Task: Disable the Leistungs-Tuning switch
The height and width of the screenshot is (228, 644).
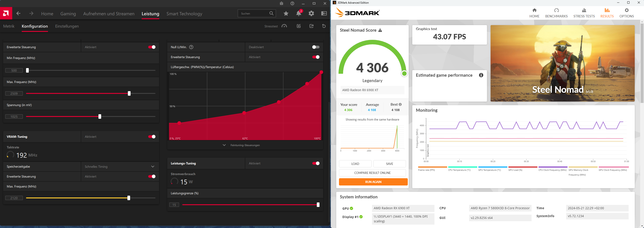Action: pyautogui.click(x=316, y=164)
